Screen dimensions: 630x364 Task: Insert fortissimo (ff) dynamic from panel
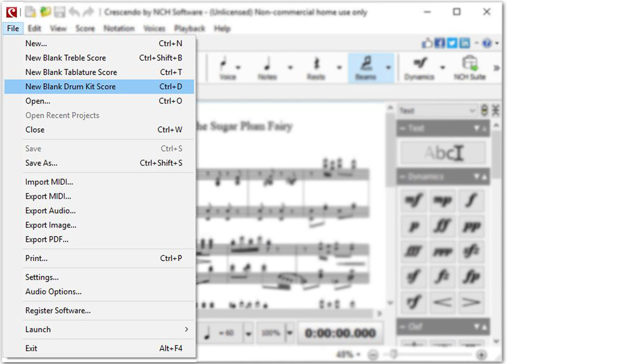point(442,226)
